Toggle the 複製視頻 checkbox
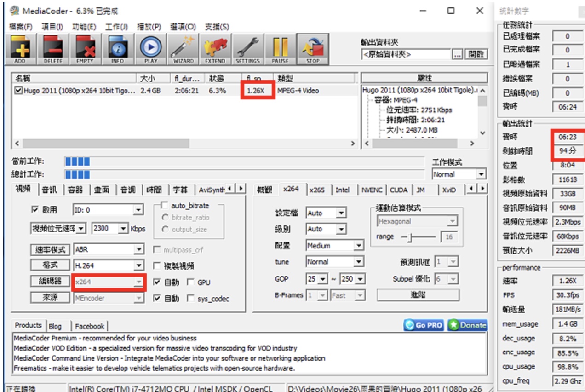The image size is (585, 392). (156, 266)
